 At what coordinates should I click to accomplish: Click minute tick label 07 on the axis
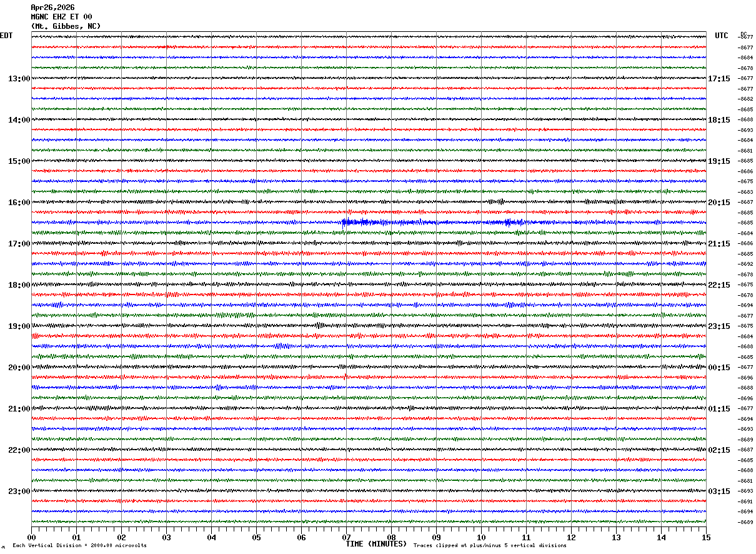point(346,537)
